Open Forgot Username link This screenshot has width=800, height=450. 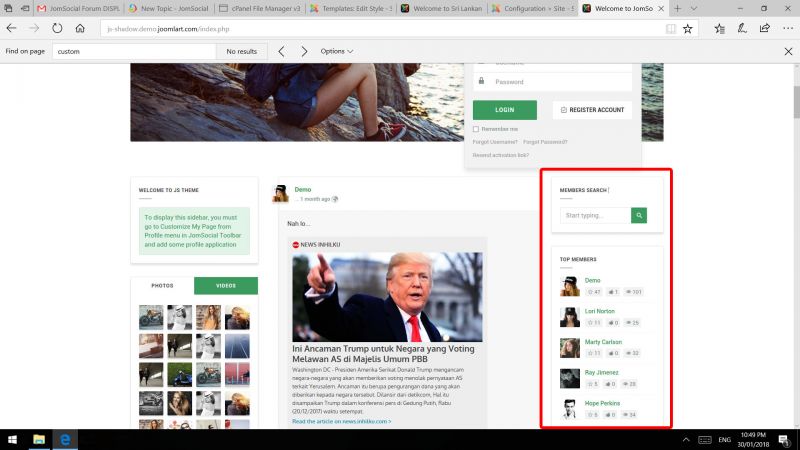point(495,142)
